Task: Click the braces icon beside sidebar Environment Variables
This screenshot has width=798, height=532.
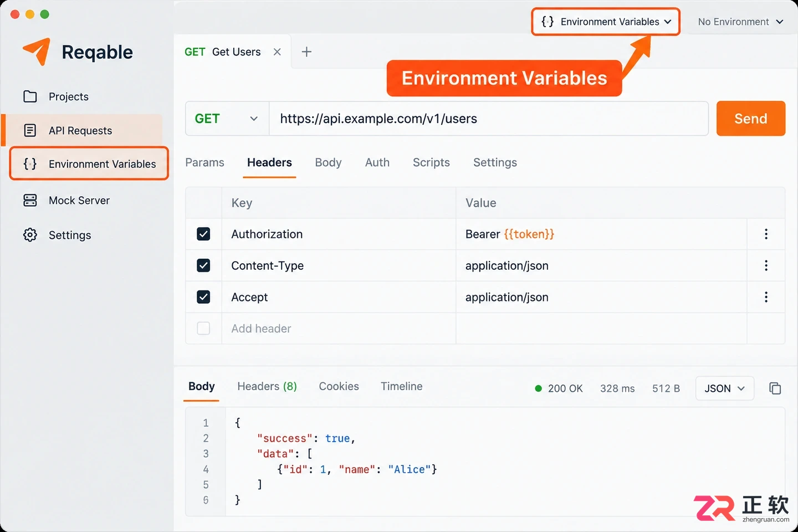Action: click(30, 163)
